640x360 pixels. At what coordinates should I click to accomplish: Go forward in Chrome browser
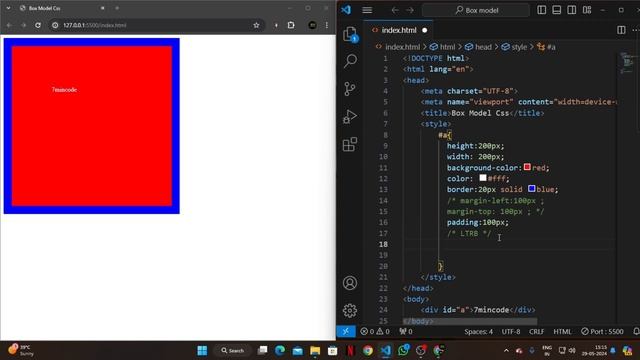click(x=23, y=25)
